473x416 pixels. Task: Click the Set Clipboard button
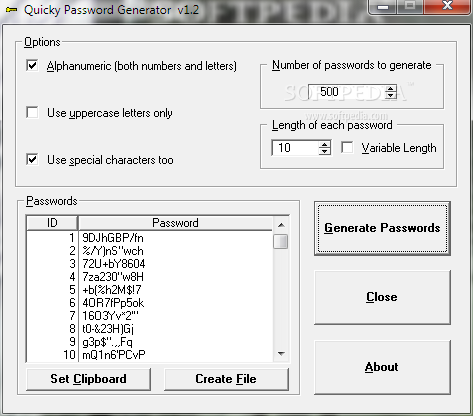click(x=88, y=379)
